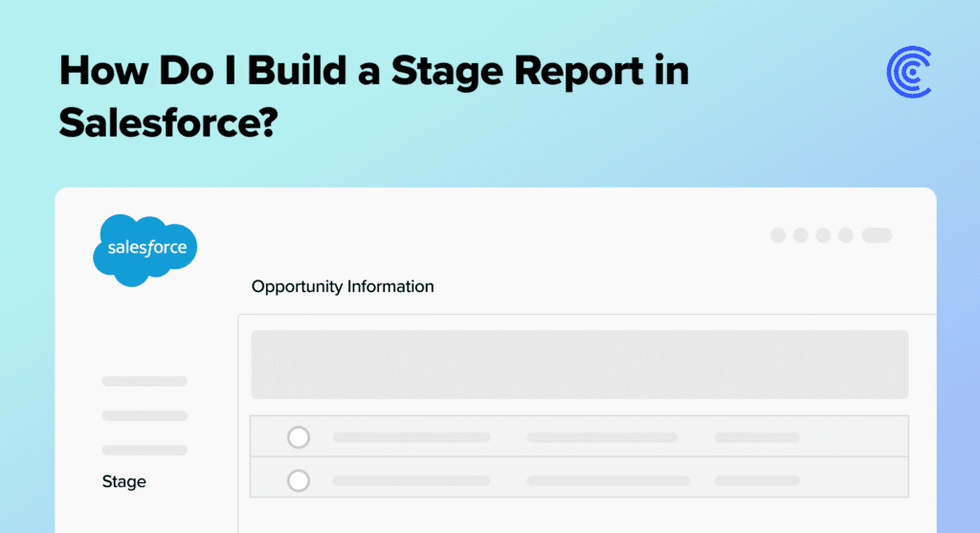Click the first row's middle placeholder bar

pos(602,437)
